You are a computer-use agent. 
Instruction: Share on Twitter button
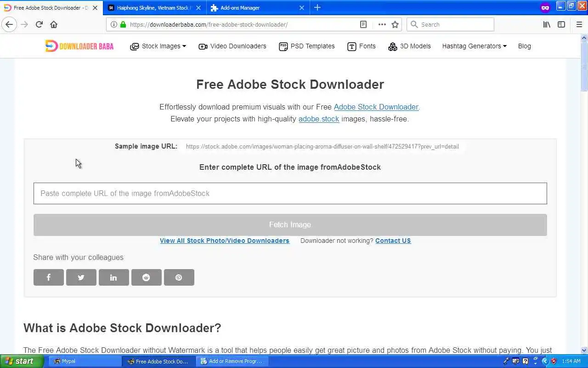pos(81,277)
